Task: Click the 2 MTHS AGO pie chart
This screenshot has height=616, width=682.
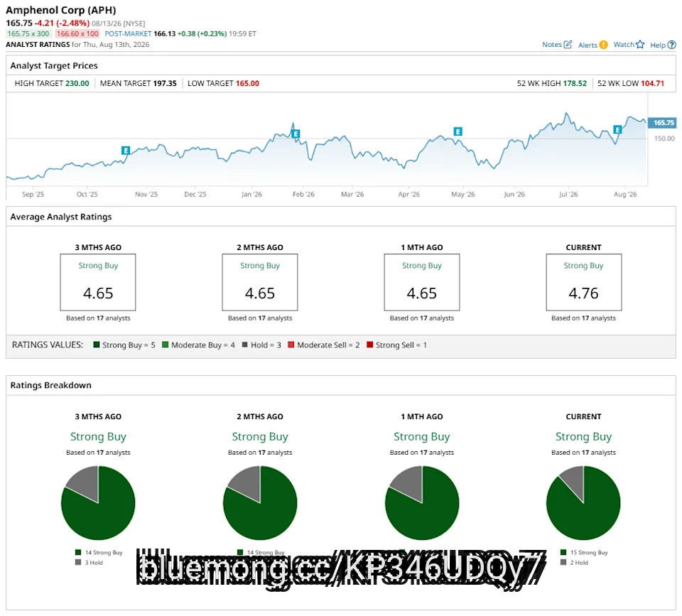Action: [x=260, y=503]
